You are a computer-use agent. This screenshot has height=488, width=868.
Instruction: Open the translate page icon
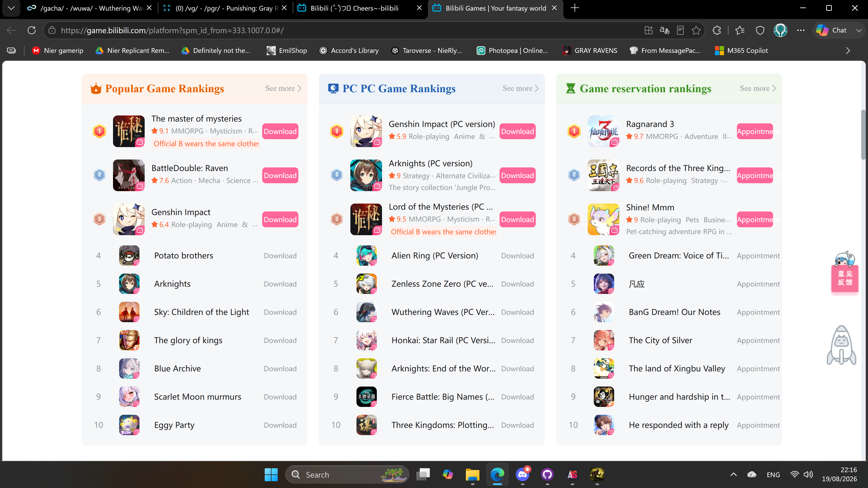coord(665,30)
